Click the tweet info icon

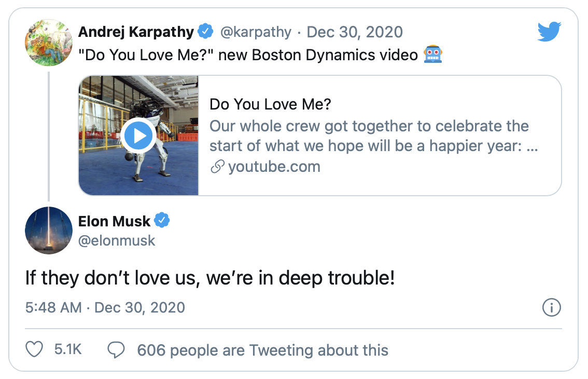click(551, 308)
